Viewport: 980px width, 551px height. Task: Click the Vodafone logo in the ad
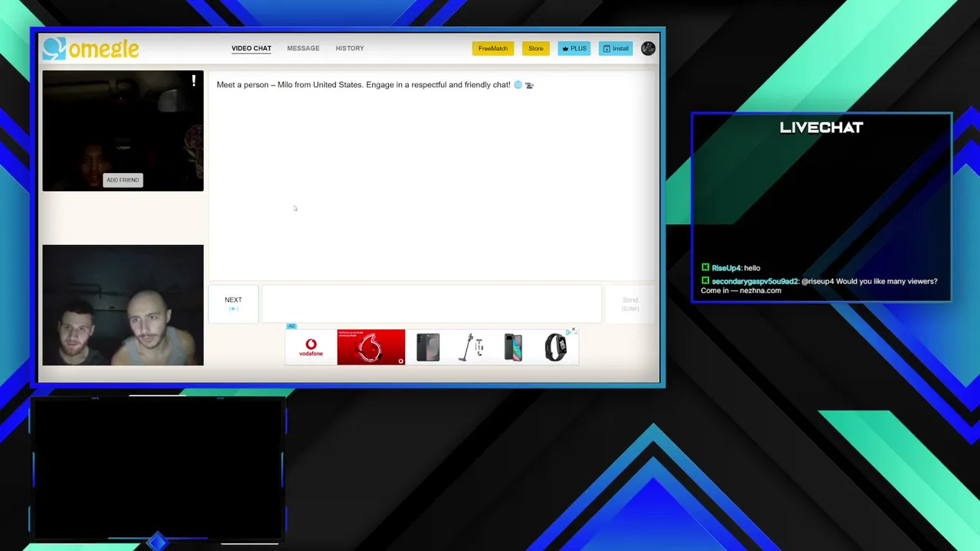point(311,347)
